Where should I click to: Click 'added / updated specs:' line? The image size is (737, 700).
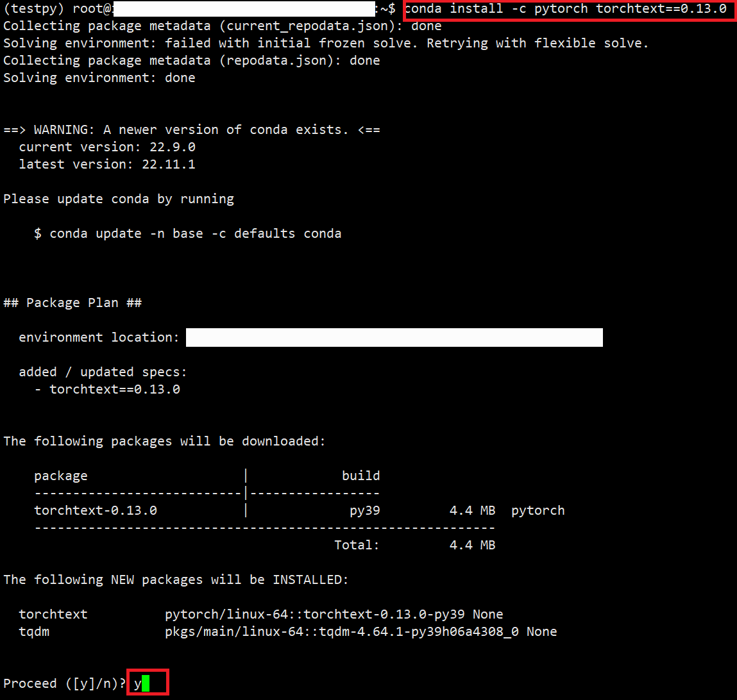[x=103, y=372]
